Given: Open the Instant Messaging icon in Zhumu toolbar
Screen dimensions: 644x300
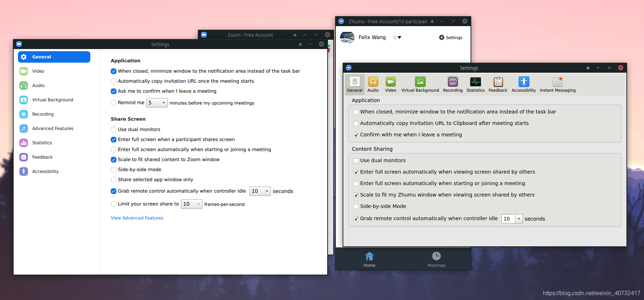Looking at the screenshot, I should pyautogui.click(x=558, y=82).
